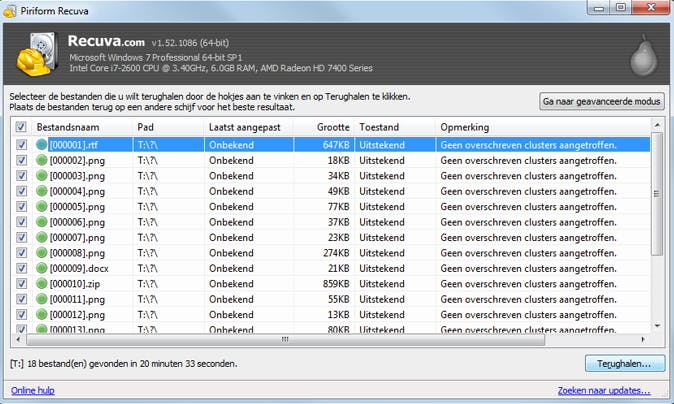Click the horizontal scrollbar thumb

pos(285,340)
